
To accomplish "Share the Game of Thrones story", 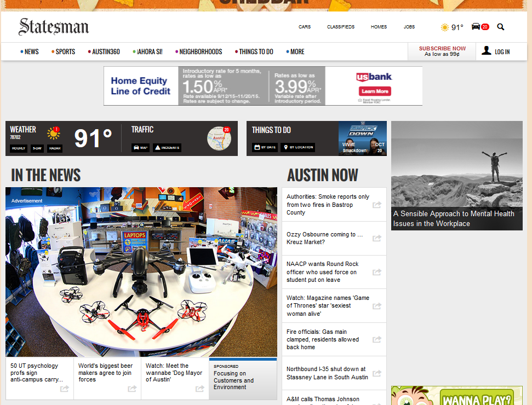I will (377, 306).
